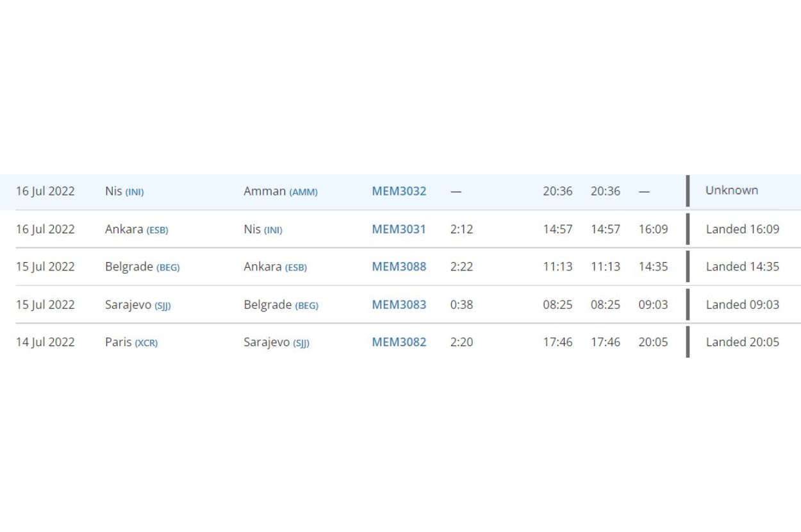Open flight MEM3082 link
The height and width of the screenshot is (532, 801).
click(399, 342)
